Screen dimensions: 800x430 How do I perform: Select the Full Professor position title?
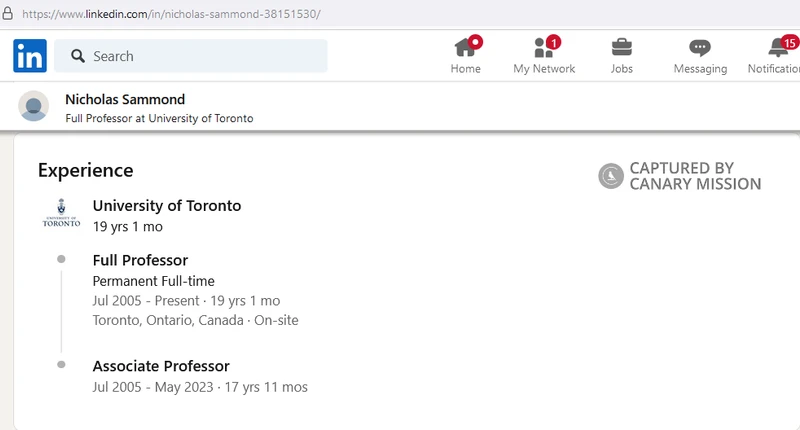[x=140, y=261]
